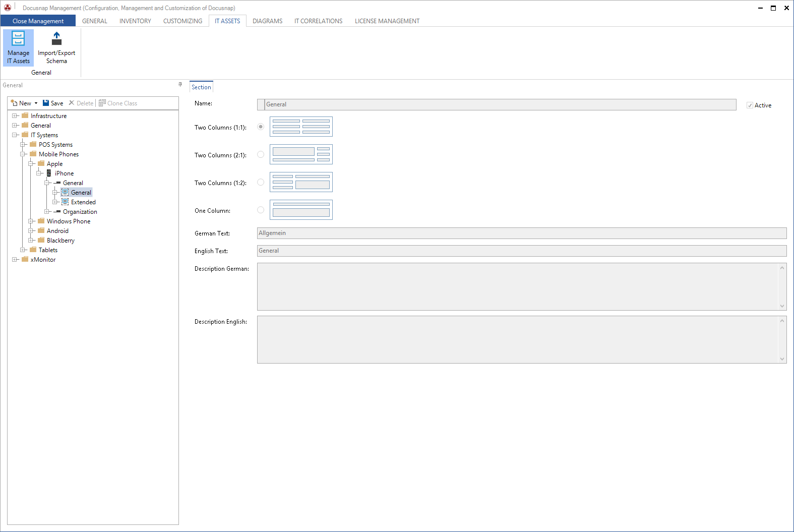Open the IT CORRELATIONS ribbon tab
The height and width of the screenshot is (532, 794).
318,21
